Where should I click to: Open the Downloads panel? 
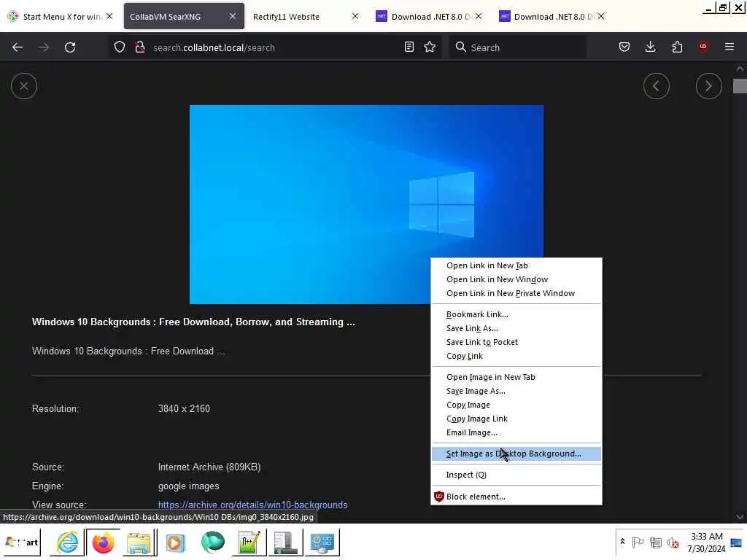point(650,47)
